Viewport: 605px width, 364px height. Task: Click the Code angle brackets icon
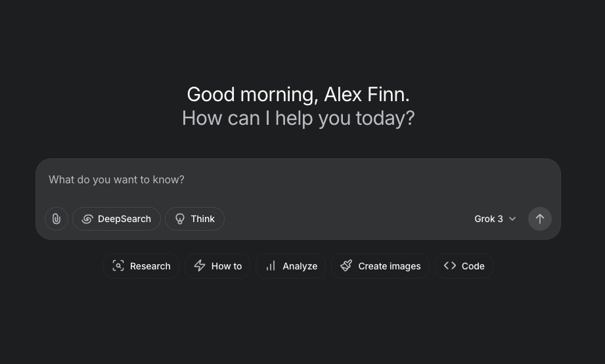[450, 265]
